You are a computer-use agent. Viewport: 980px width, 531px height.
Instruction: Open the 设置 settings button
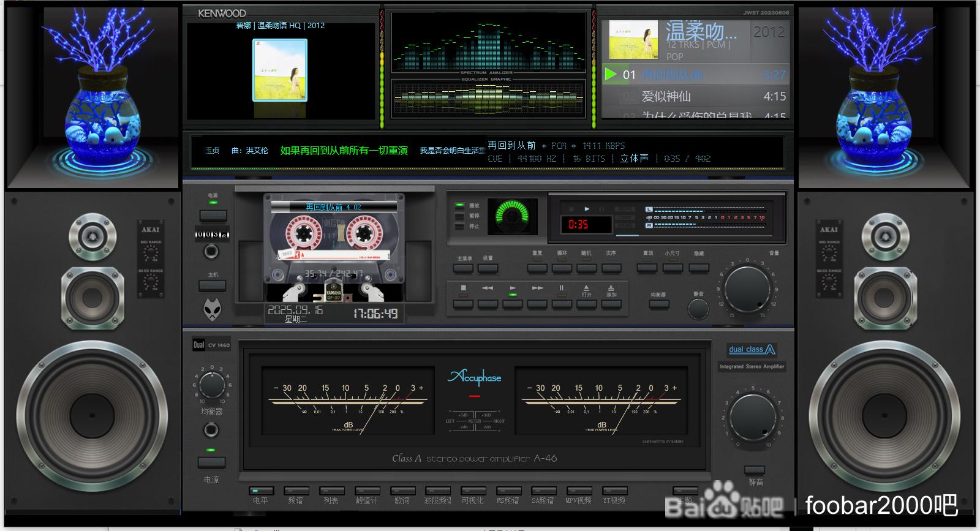(x=488, y=268)
